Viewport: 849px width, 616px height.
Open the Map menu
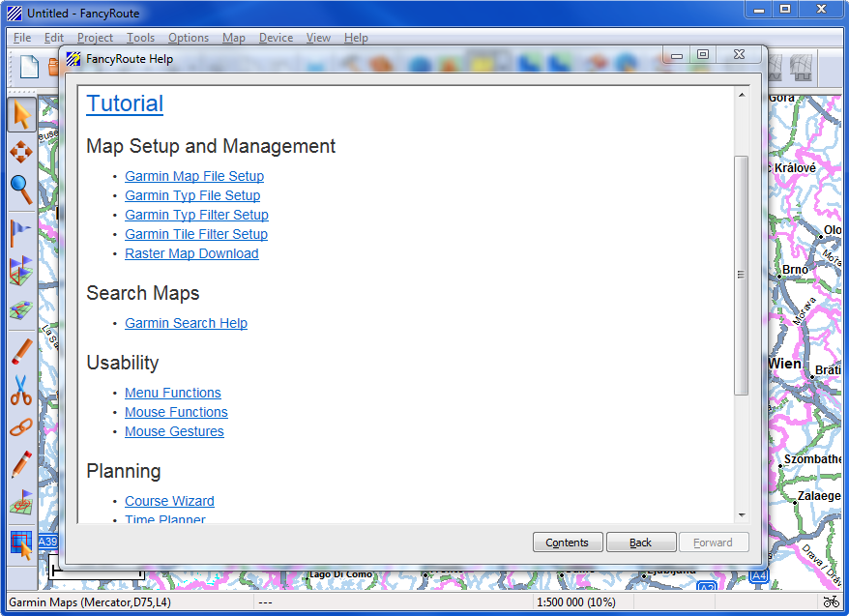[234, 38]
